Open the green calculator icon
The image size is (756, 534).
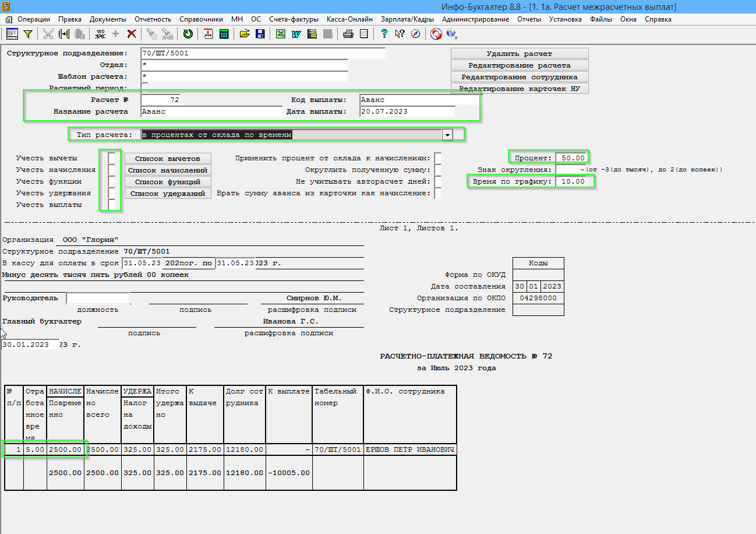pos(224,34)
